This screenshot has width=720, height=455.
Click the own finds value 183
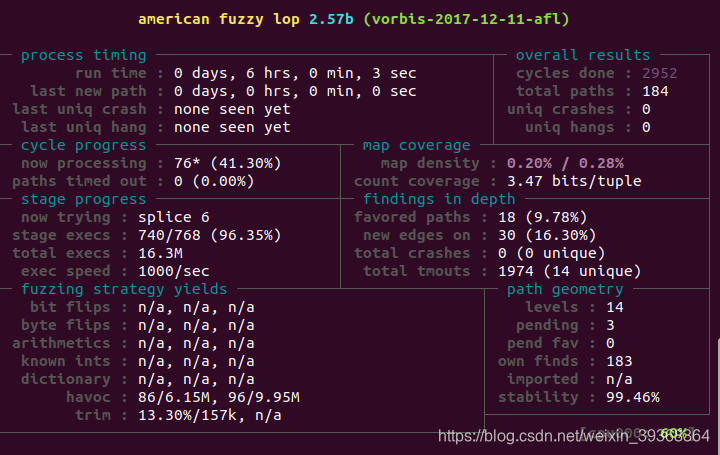619,361
